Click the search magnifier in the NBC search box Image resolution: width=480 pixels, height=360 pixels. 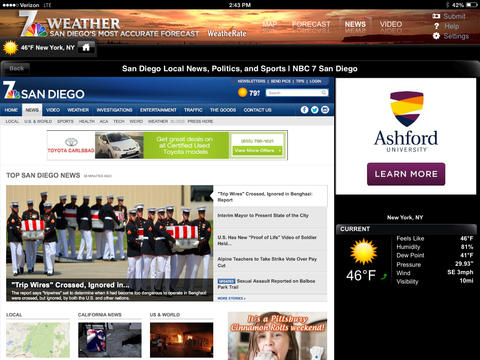pos(324,93)
